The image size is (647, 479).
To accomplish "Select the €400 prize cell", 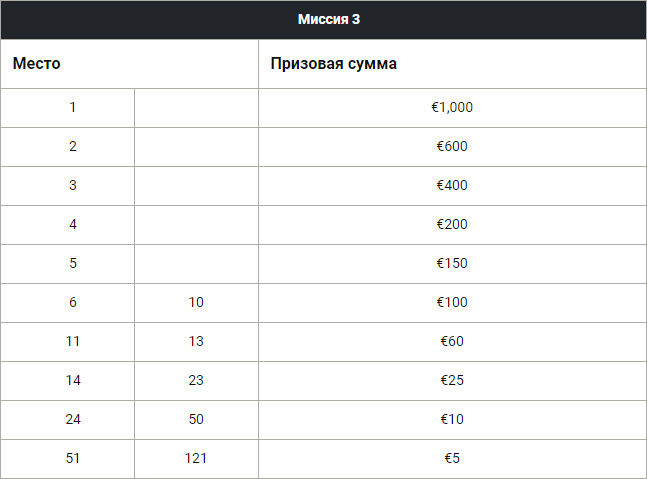I will [x=452, y=185].
